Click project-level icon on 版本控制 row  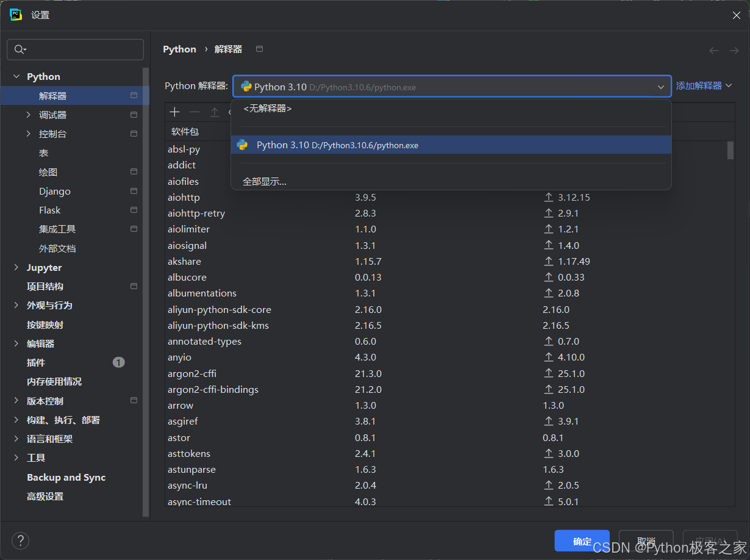click(134, 401)
